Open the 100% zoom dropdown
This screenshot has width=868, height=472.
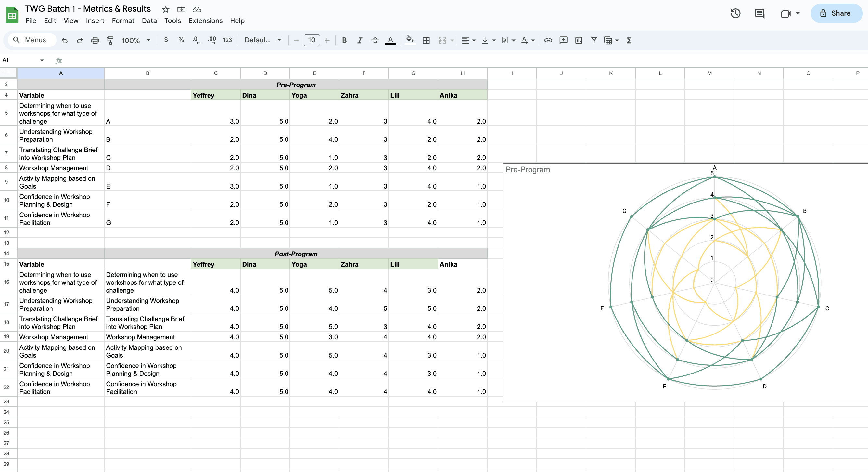[136, 40]
